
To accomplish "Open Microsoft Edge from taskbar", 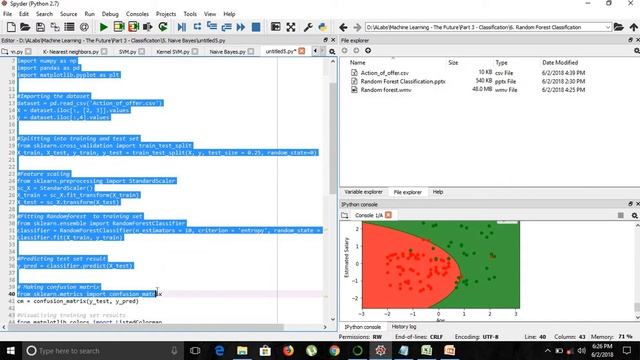I will pyautogui.click(x=219, y=351).
